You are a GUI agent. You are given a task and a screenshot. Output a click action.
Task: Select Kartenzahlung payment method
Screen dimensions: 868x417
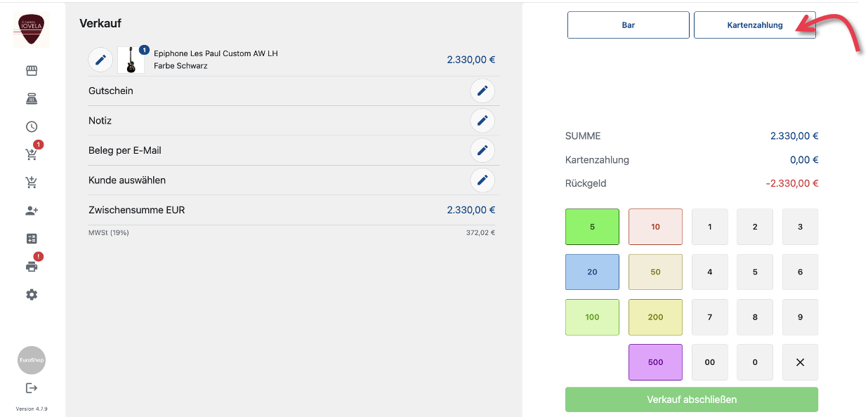point(754,25)
